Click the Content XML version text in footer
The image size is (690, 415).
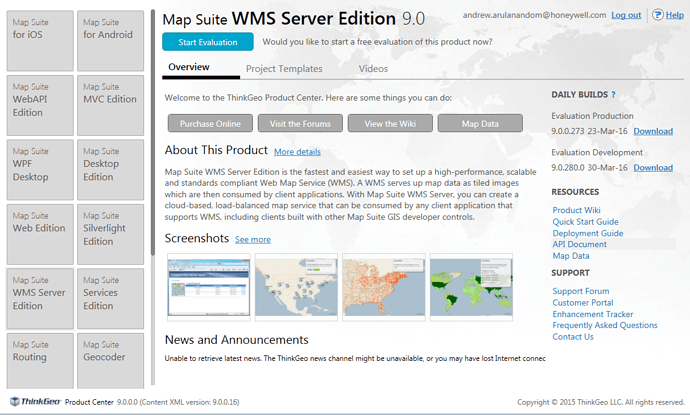coord(190,402)
